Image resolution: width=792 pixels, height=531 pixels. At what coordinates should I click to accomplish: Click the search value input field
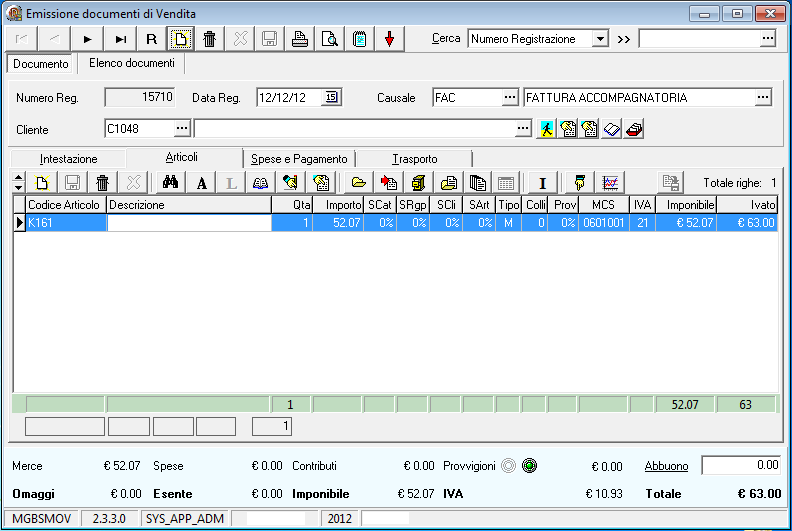(700, 39)
